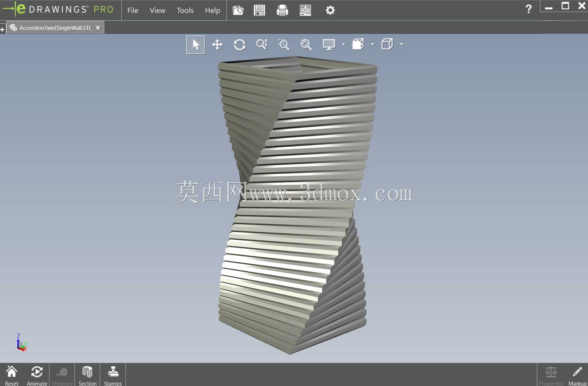
Task: Open Options gear icon
Action: click(x=330, y=10)
